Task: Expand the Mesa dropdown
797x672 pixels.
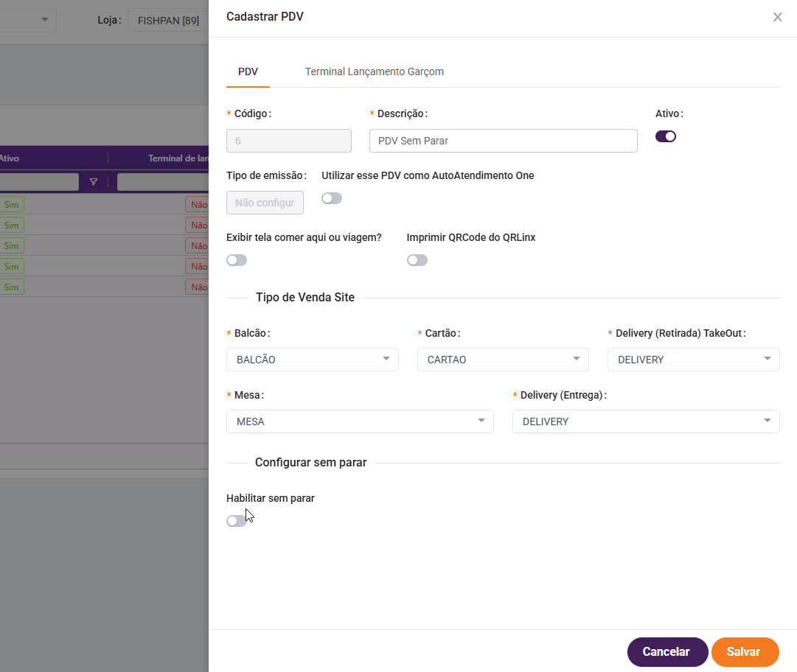Action: pyautogui.click(x=360, y=421)
